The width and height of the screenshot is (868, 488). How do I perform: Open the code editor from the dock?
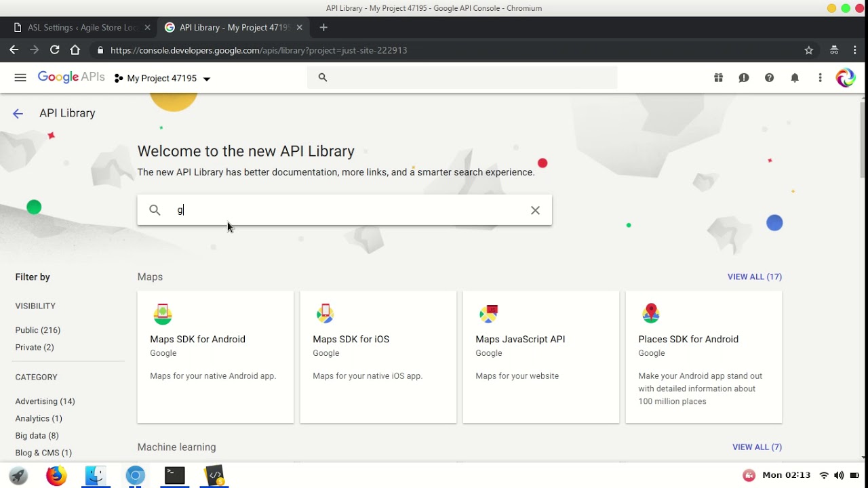tap(214, 476)
